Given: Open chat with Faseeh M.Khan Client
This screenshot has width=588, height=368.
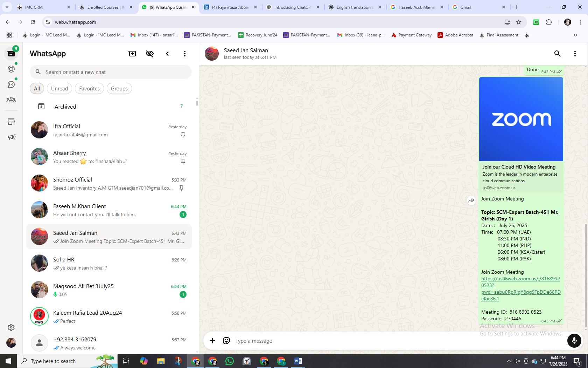Looking at the screenshot, I should (109, 210).
